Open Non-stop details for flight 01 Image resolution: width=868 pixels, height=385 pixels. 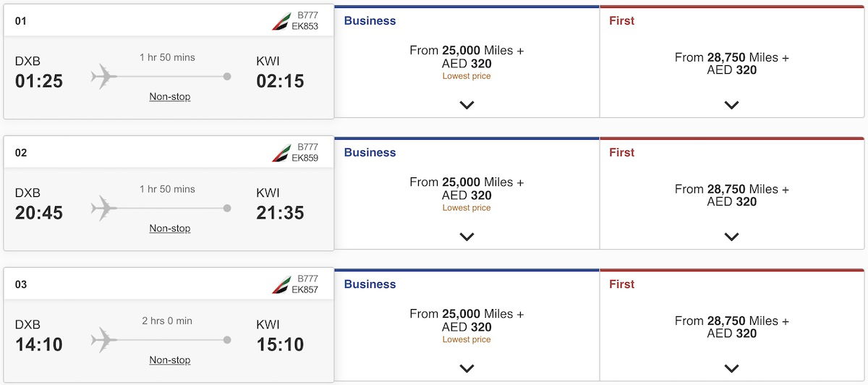[x=170, y=96]
